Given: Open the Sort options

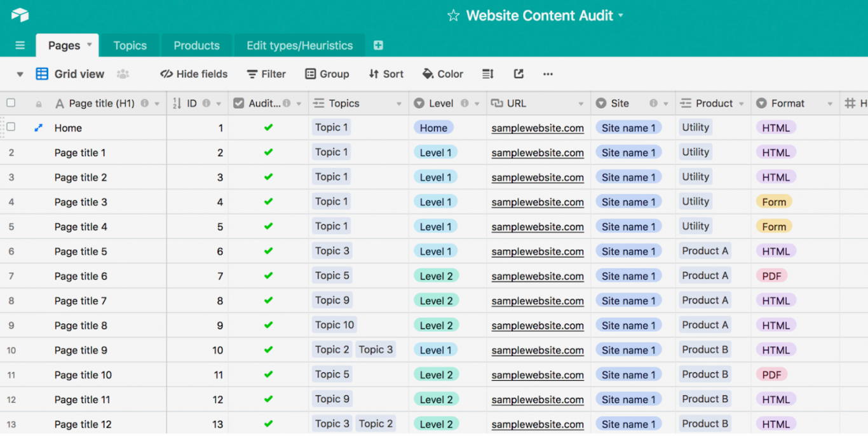Looking at the screenshot, I should [386, 74].
